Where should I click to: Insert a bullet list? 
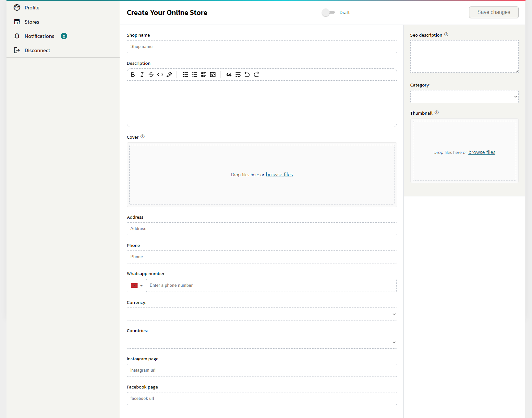186,75
